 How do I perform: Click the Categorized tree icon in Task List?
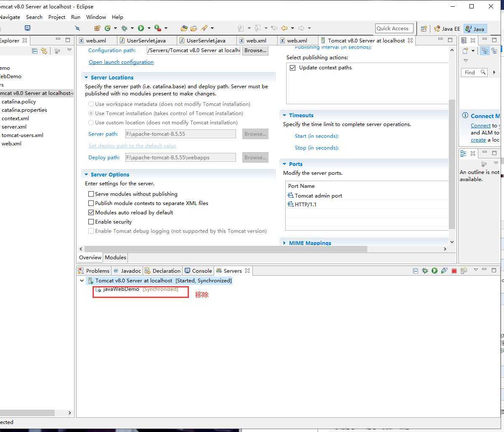[485, 51]
